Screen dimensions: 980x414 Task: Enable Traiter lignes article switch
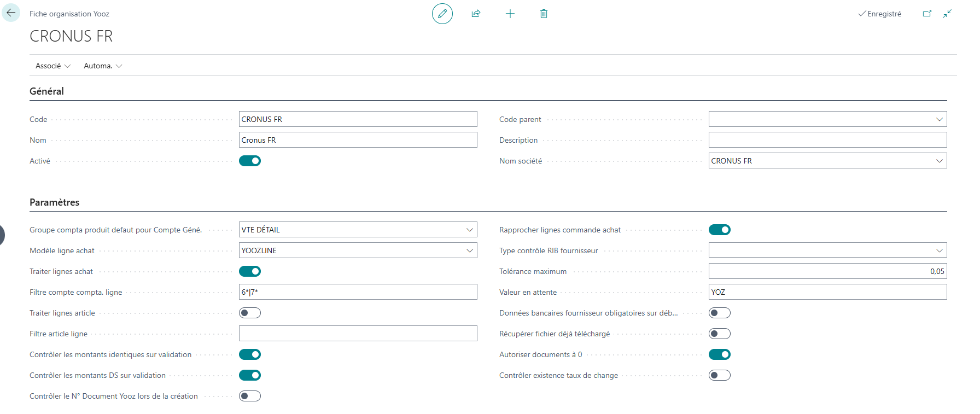point(250,313)
